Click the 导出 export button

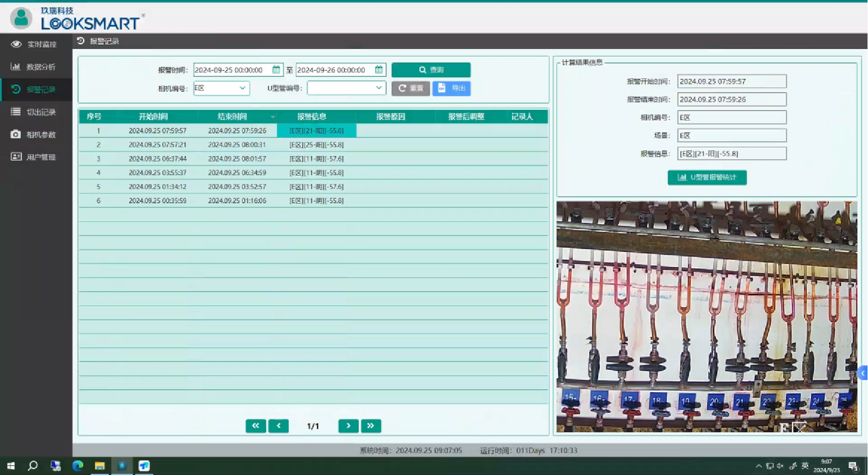451,88
